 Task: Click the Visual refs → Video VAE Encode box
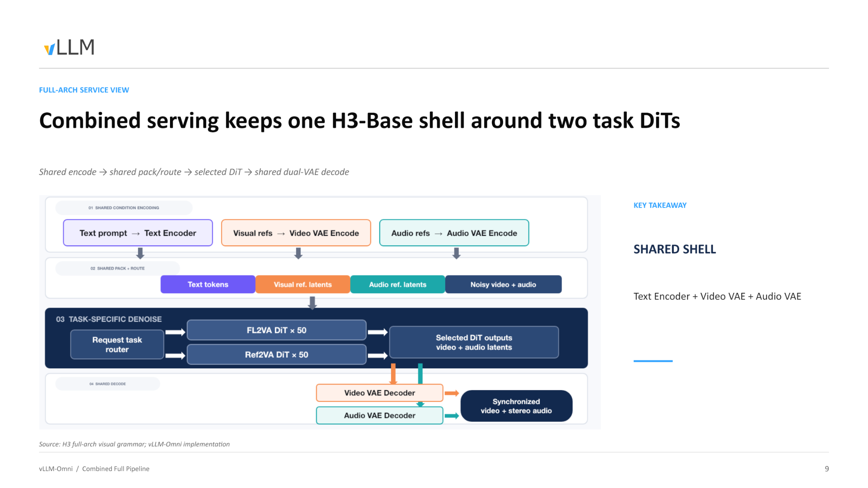click(296, 233)
